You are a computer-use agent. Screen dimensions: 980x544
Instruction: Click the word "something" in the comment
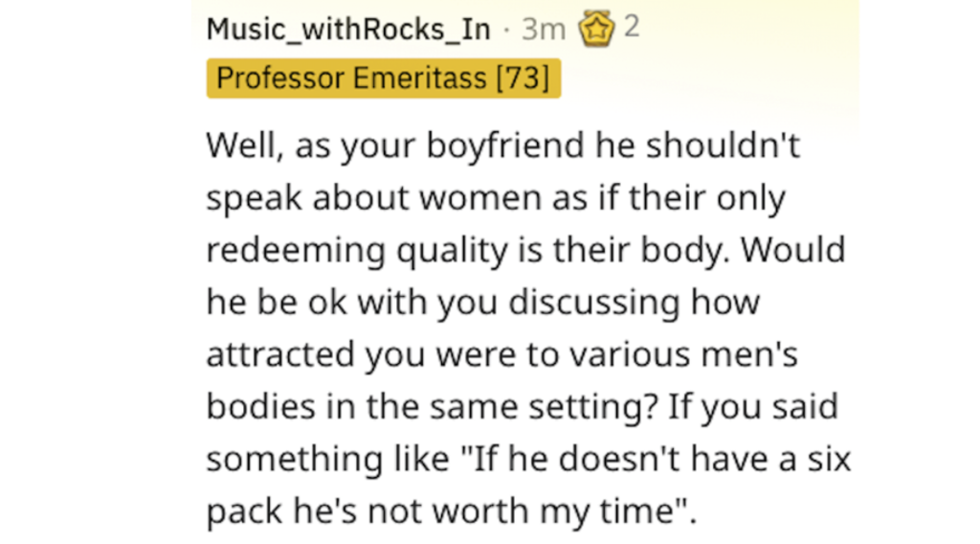[x=295, y=461]
